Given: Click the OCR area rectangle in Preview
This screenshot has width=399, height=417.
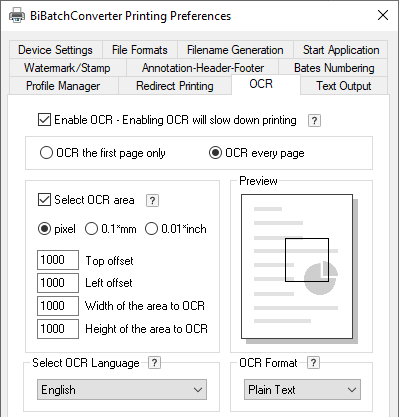Looking at the screenshot, I should pyautogui.click(x=307, y=260).
